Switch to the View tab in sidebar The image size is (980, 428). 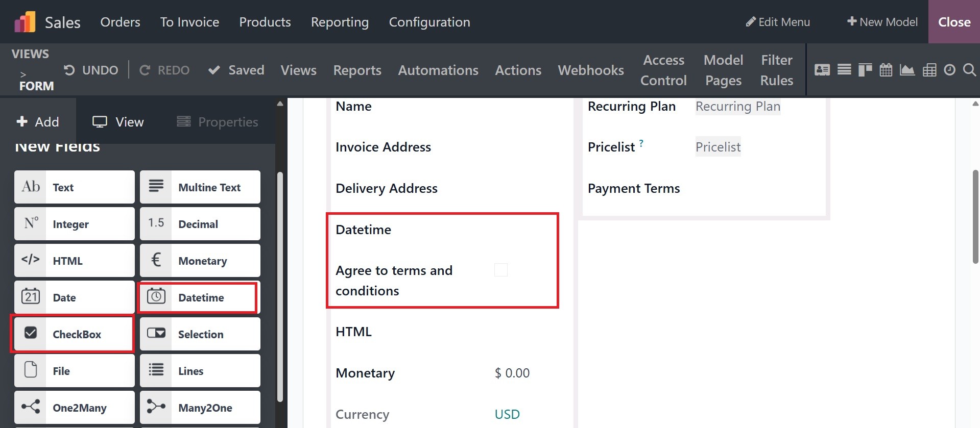118,122
